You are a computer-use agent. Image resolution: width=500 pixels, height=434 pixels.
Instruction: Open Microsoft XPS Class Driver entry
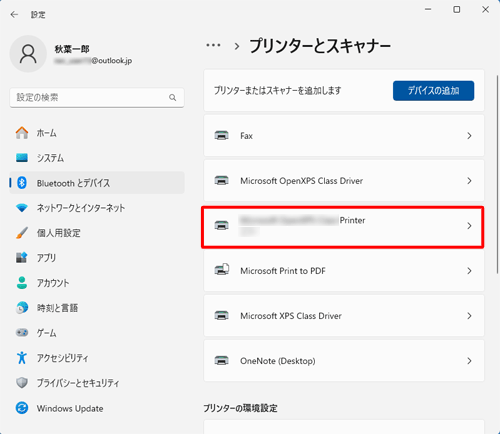tap(344, 316)
